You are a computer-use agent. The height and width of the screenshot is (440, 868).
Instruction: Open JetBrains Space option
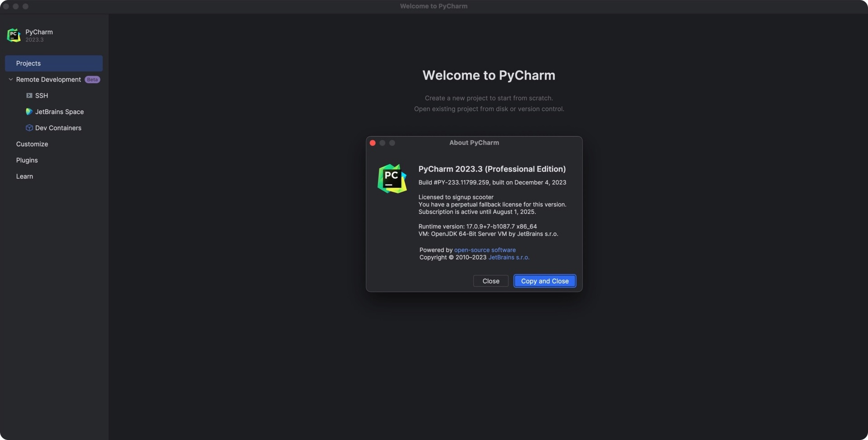click(x=59, y=112)
